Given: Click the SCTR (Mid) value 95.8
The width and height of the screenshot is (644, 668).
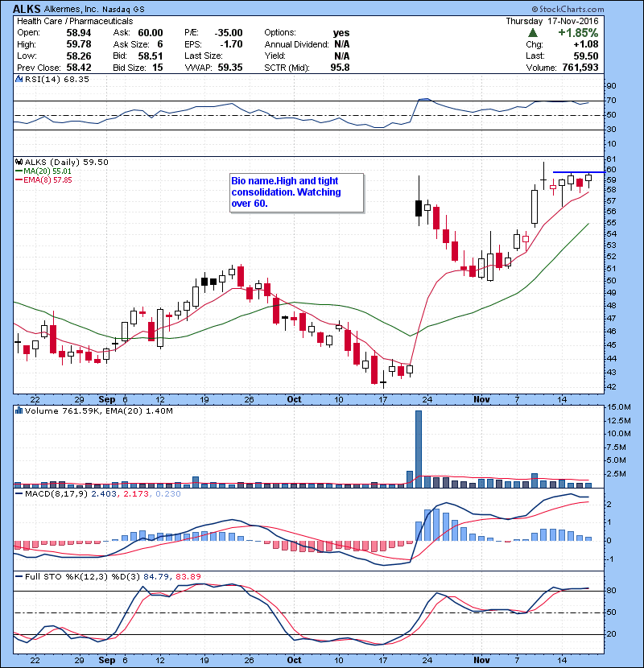Looking at the screenshot, I should click(341, 68).
